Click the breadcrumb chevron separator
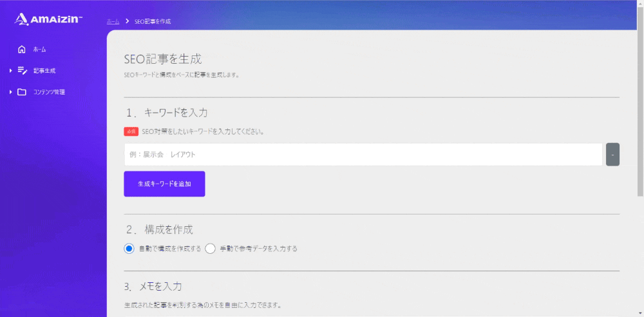The height and width of the screenshot is (317, 644). pos(127,21)
